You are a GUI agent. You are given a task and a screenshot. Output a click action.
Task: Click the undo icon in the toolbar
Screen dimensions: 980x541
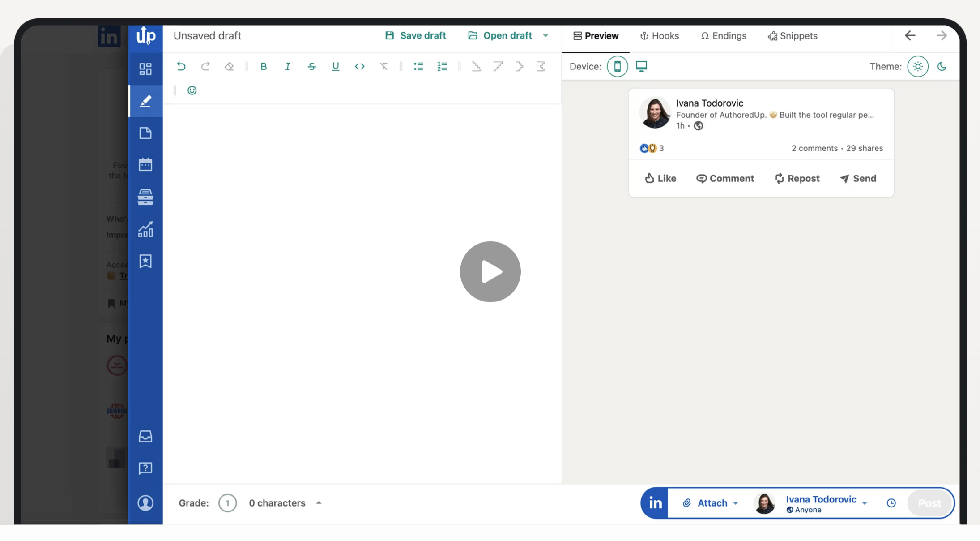coord(181,66)
